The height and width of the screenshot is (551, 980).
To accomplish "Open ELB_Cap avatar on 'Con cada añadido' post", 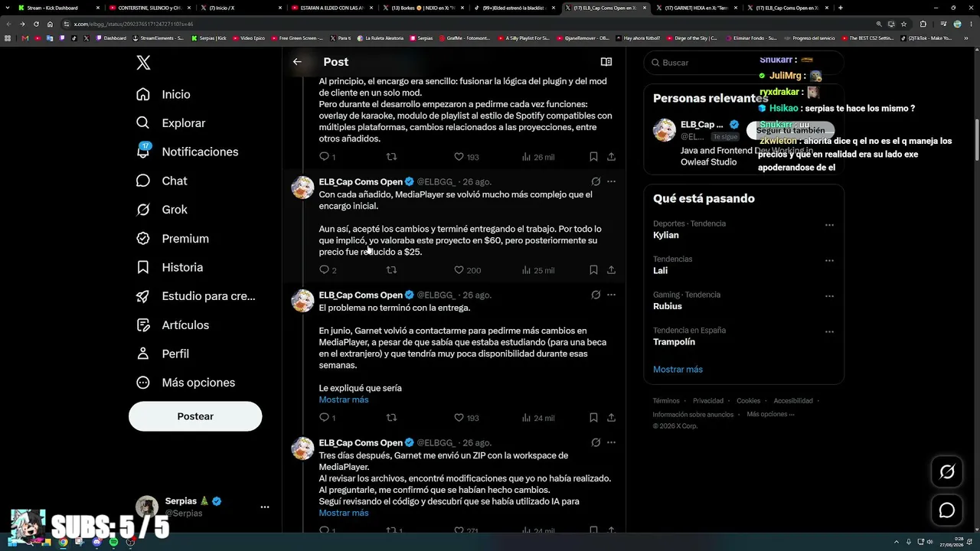I will (x=303, y=187).
